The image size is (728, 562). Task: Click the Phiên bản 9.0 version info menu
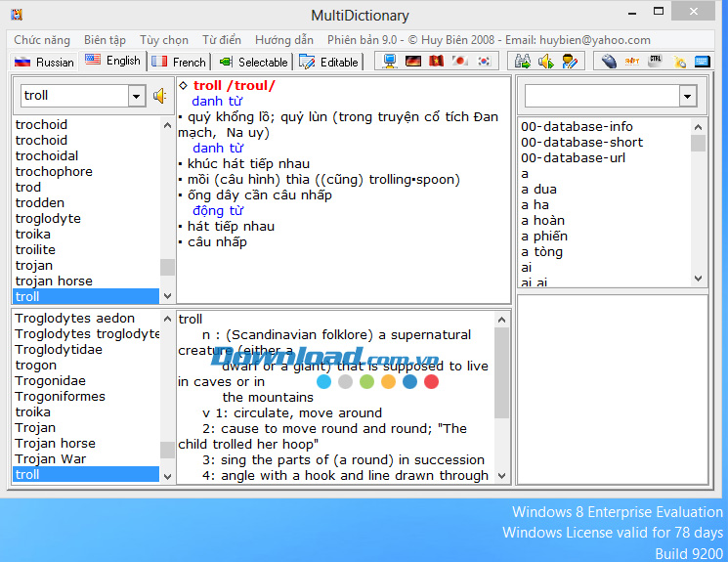coord(489,40)
